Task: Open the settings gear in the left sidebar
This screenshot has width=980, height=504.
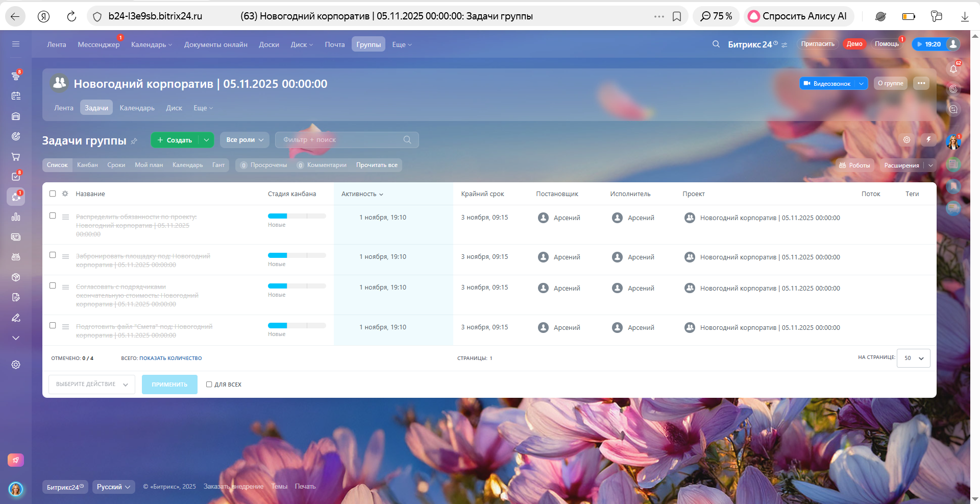Action: point(16,365)
